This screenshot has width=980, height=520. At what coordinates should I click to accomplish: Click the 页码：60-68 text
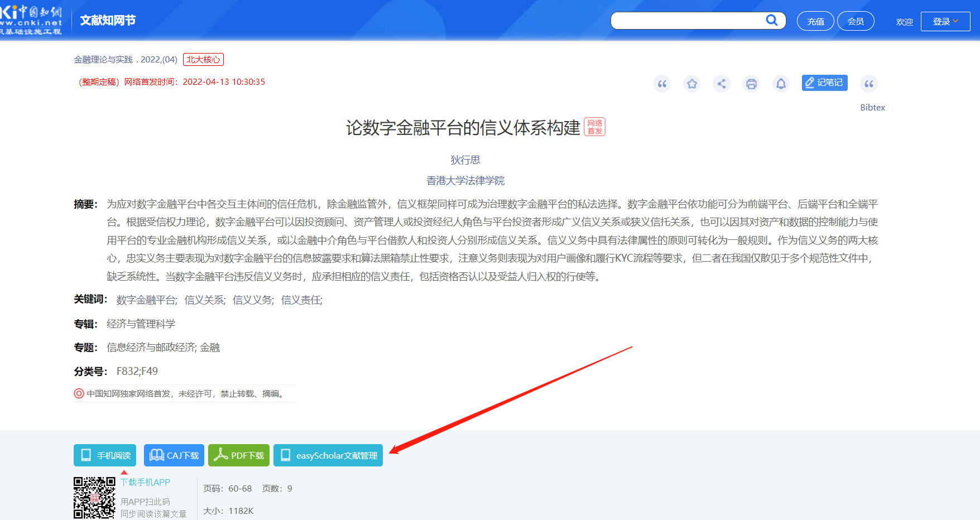coord(228,489)
